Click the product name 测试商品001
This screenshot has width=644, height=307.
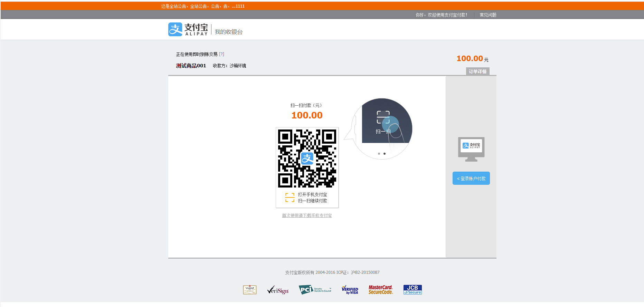click(x=191, y=66)
